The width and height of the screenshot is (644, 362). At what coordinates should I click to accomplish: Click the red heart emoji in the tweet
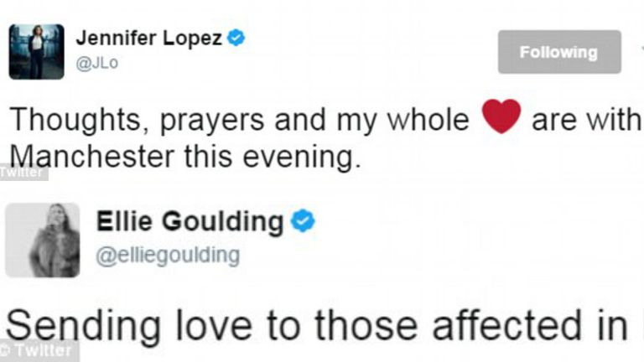[501, 118]
